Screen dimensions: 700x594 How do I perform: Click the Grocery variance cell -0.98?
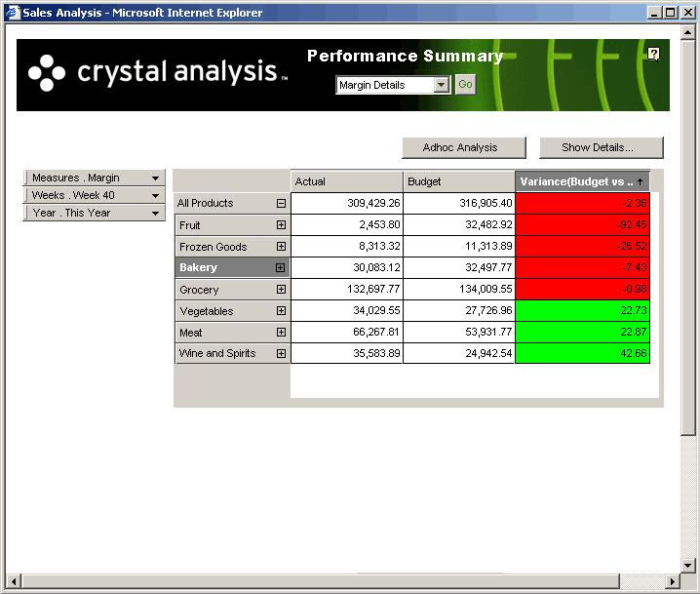[582, 289]
